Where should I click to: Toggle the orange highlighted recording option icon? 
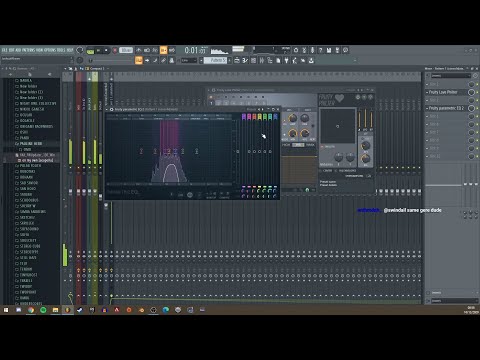coord(163,50)
